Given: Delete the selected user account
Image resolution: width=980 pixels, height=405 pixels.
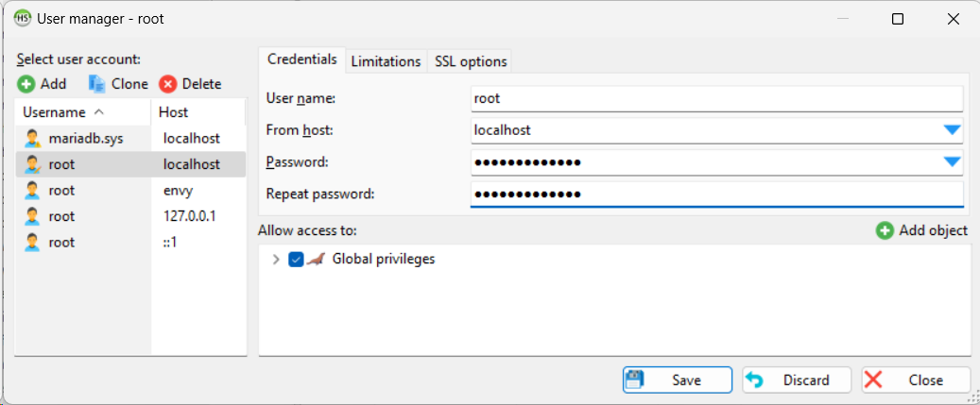Looking at the screenshot, I should tap(190, 84).
